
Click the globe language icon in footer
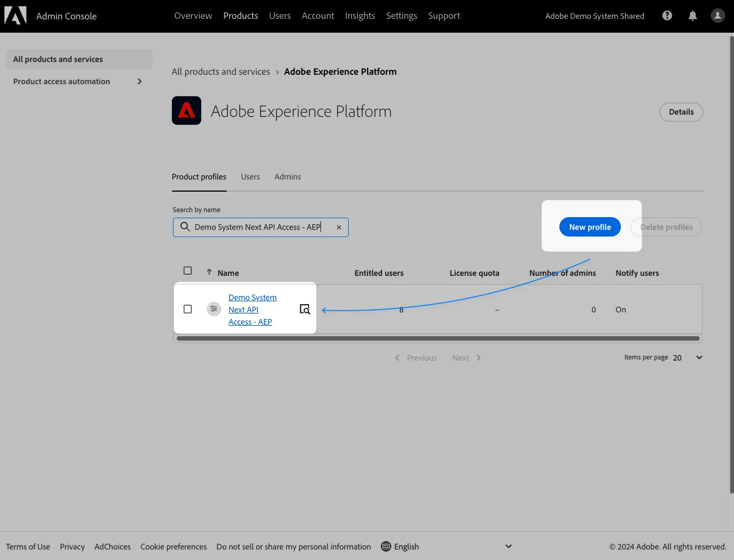point(386,547)
